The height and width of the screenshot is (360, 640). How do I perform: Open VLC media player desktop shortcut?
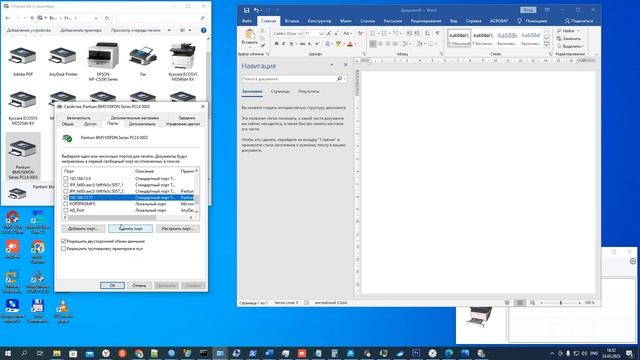click(63, 311)
